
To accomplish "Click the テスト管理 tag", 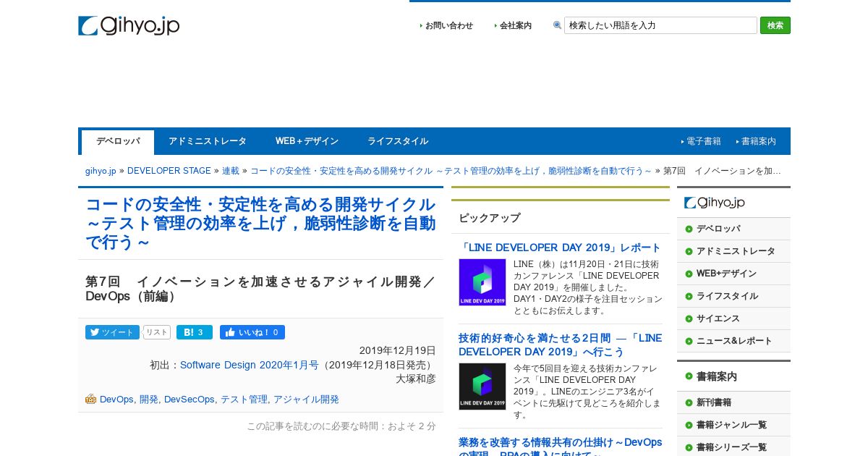I will coord(244,399).
